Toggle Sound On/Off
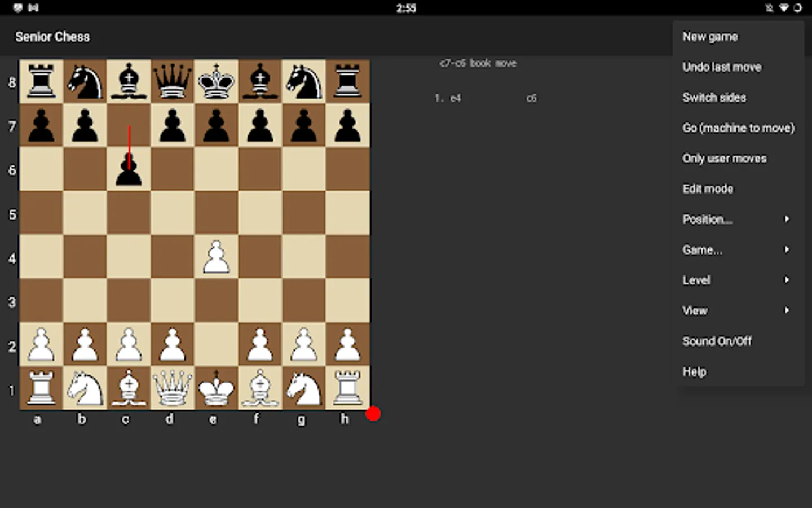Viewport: 812px width, 508px height. (717, 341)
